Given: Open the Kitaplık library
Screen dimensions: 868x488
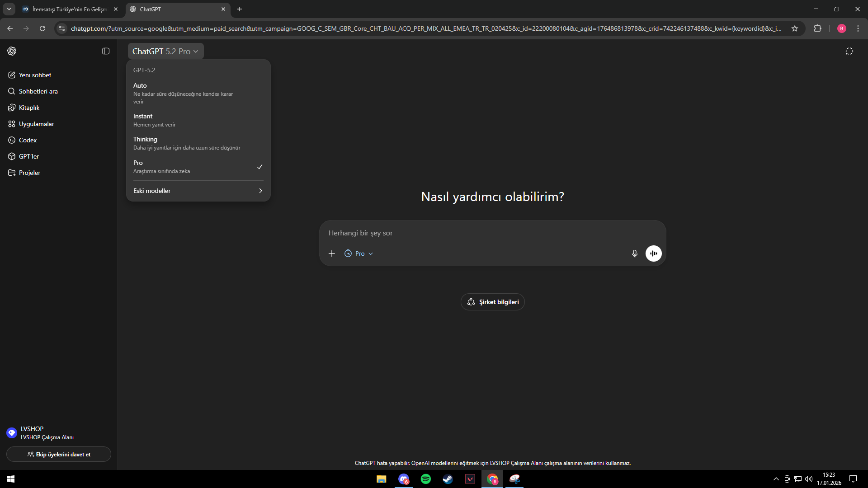Looking at the screenshot, I should click(58, 108).
